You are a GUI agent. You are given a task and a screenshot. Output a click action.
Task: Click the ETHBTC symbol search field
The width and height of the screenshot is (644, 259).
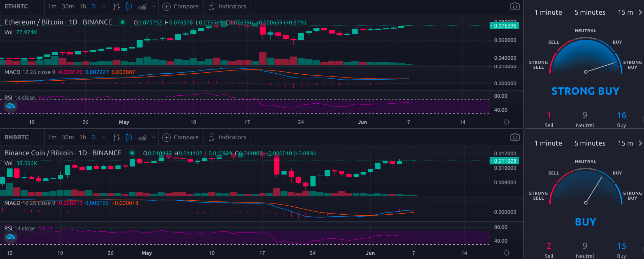pos(22,6)
